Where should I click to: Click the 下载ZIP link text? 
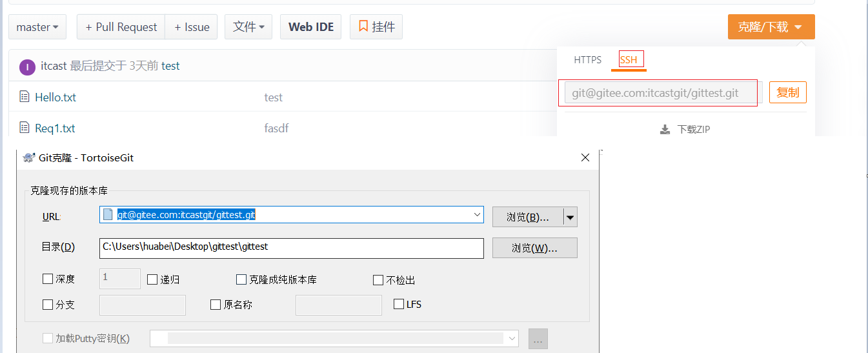(x=694, y=130)
